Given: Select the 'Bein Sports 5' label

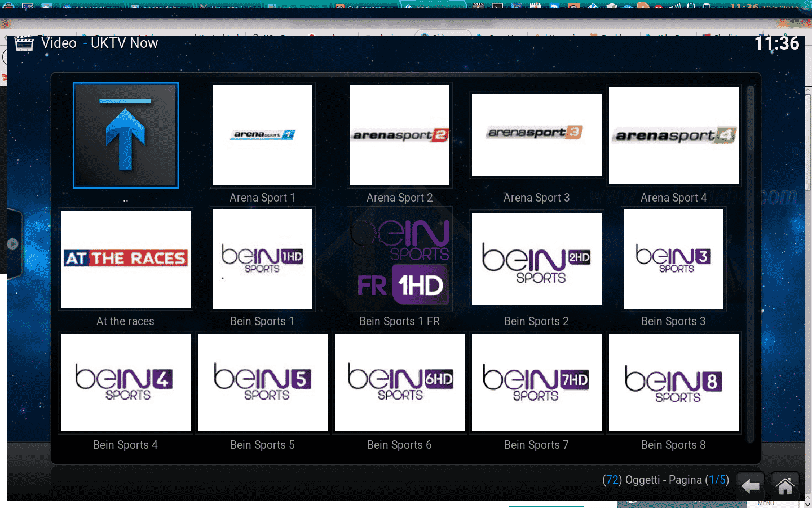Looking at the screenshot, I should tap(262, 445).
